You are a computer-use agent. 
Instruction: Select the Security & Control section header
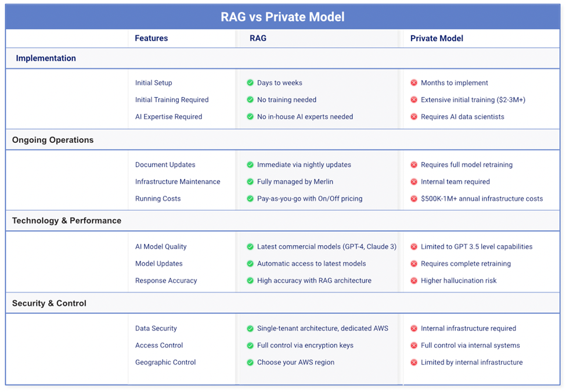pos(283,303)
